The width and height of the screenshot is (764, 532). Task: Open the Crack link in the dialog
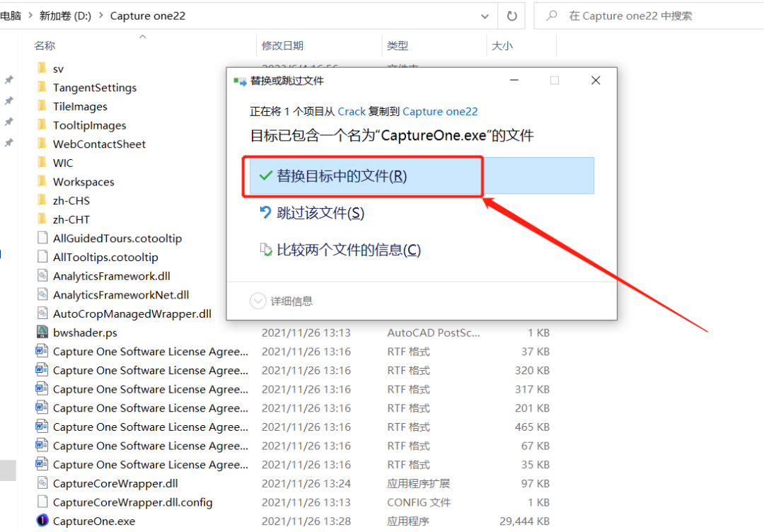tap(352, 111)
